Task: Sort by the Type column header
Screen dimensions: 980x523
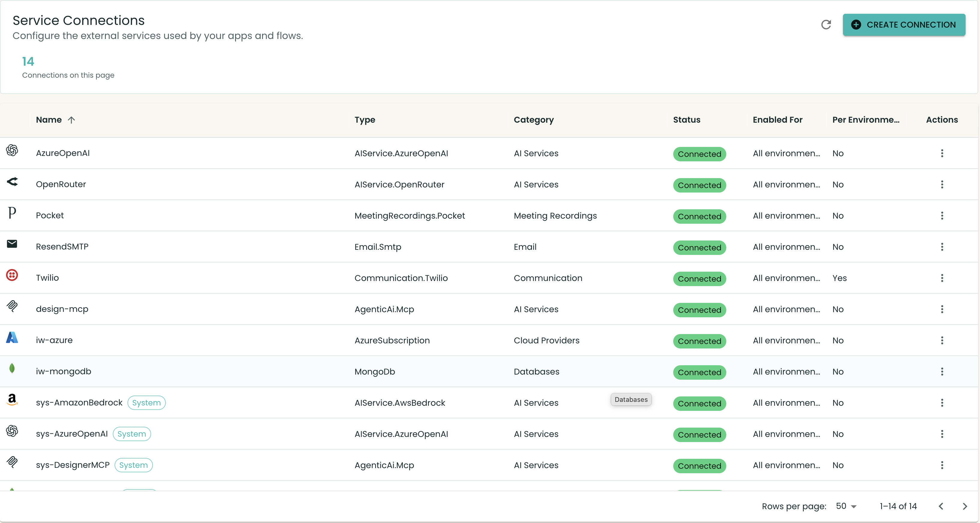Action: 365,120
